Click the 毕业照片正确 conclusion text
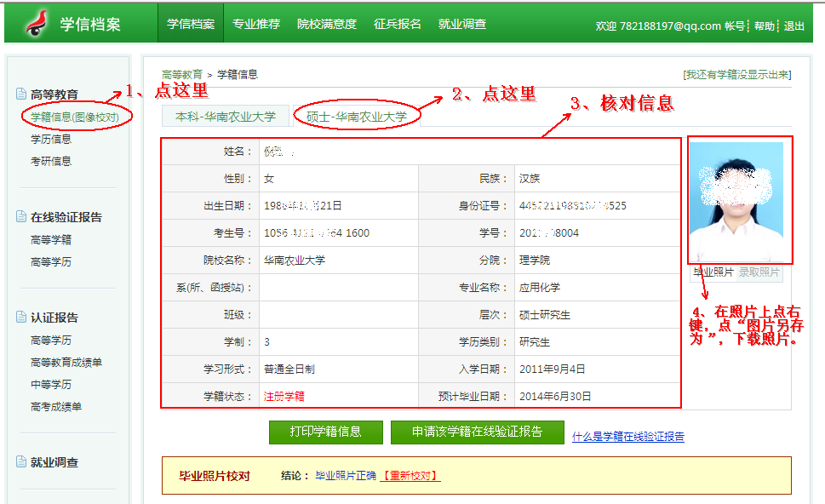The image size is (825, 504). point(346,476)
